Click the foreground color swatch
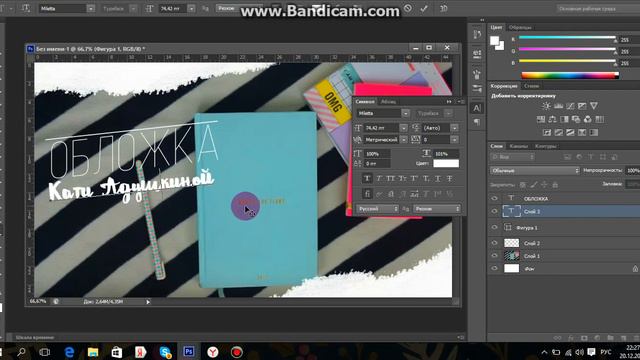The image size is (640, 360). [495, 40]
